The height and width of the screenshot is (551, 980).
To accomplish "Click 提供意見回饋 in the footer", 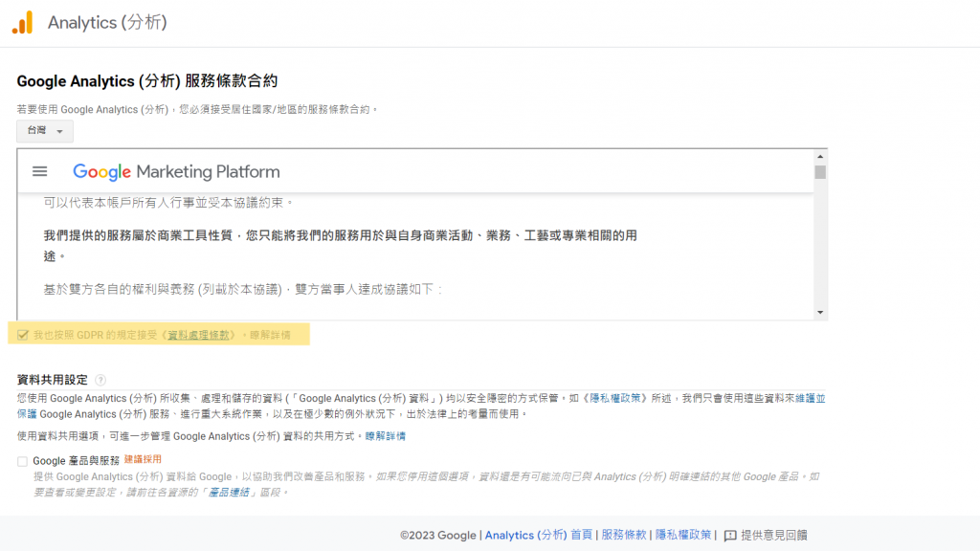I will point(773,536).
